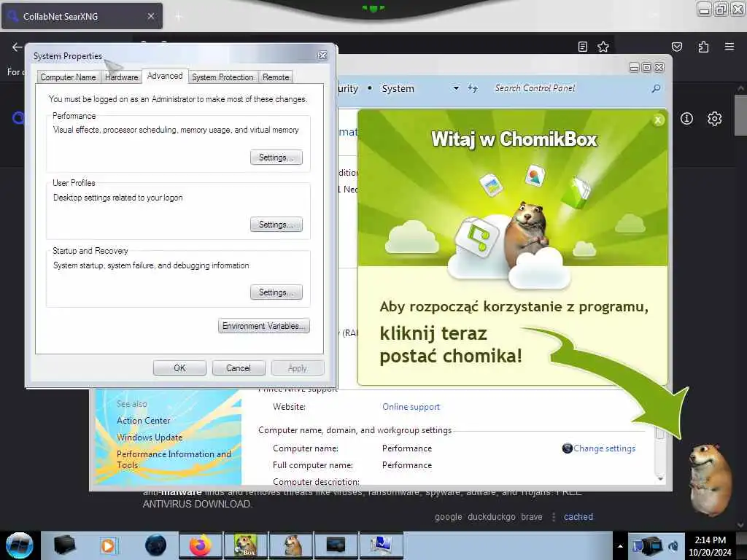
Task: Switch to Firefox in the taskbar
Action: click(200, 545)
